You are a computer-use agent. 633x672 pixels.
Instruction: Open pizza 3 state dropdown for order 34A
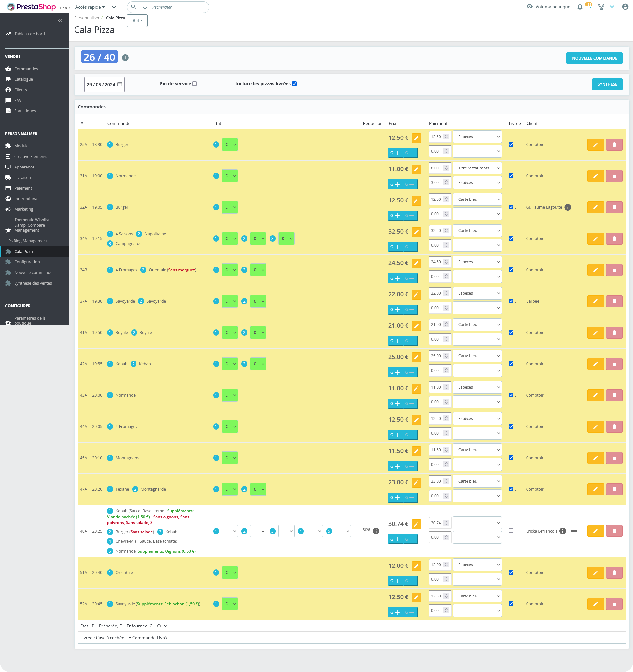click(286, 239)
